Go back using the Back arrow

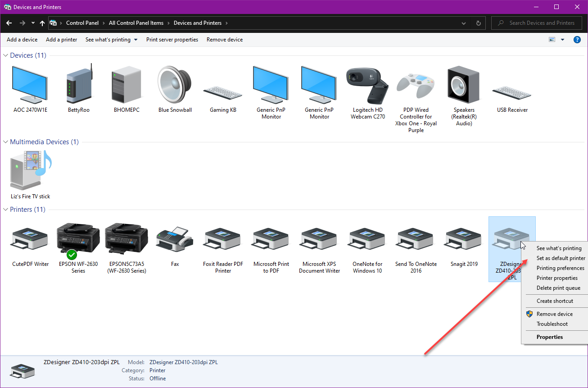[x=9, y=23]
